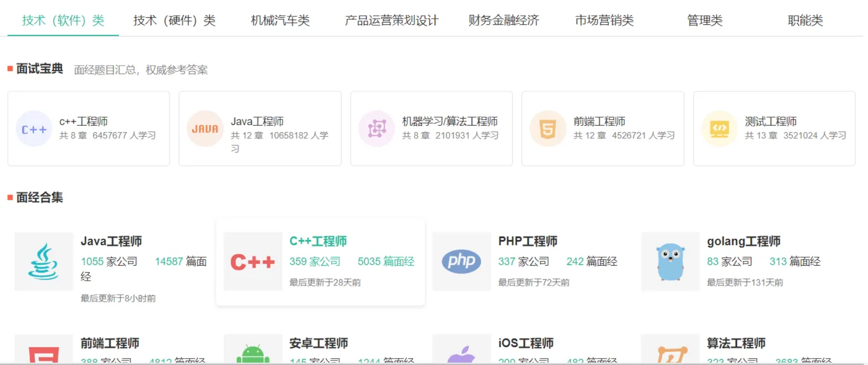The image size is (868, 365).
Task: Open 前端工程师 heading in 面经合集
Action: pyautogui.click(x=110, y=343)
